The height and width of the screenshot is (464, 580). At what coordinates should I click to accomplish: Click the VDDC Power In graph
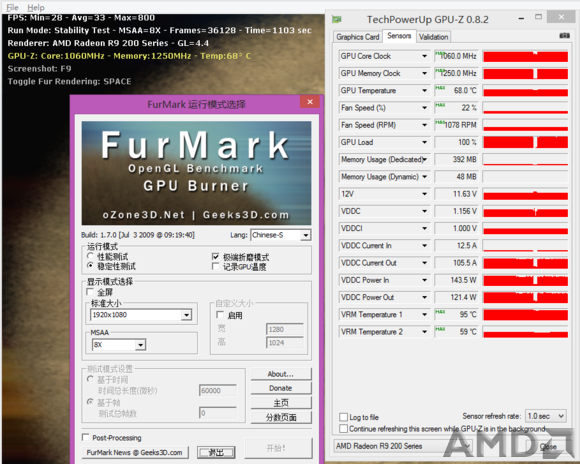(525, 280)
